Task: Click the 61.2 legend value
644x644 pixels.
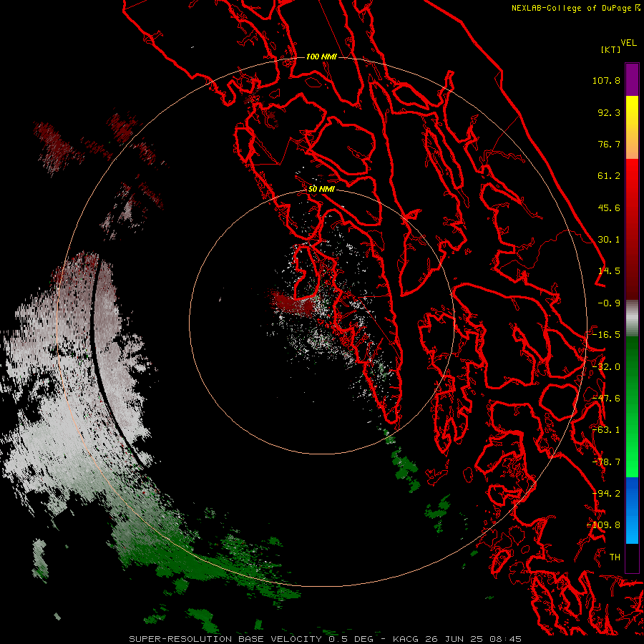Action: tap(609, 176)
